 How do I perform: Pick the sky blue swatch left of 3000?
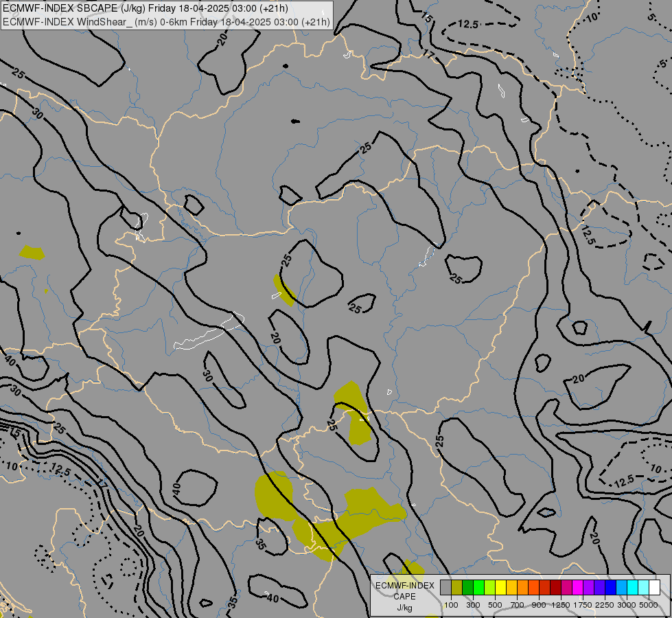pos(621,587)
